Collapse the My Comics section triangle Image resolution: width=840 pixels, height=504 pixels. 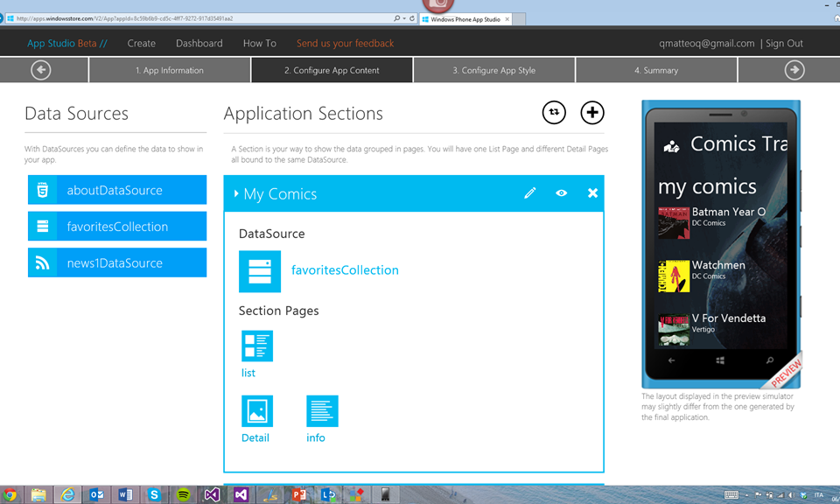pyautogui.click(x=236, y=193)
